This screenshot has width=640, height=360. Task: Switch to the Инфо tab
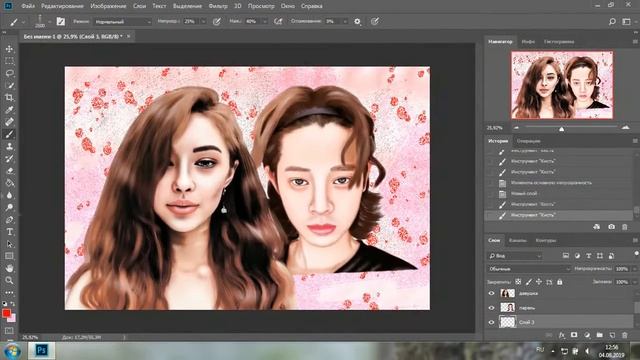(x=528, y=42)
